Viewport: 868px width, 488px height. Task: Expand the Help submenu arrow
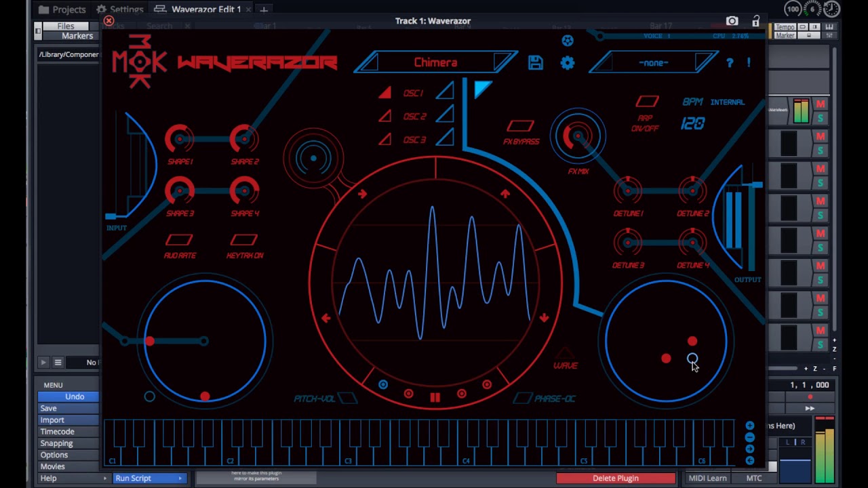pyautogui.click(x=104, y=478)
